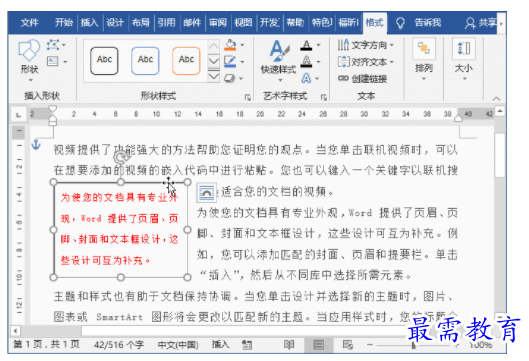Viewport: 529px width, 361px height.
Task: Open the 排列 arrange group
Action: click(x=424, y=59)
